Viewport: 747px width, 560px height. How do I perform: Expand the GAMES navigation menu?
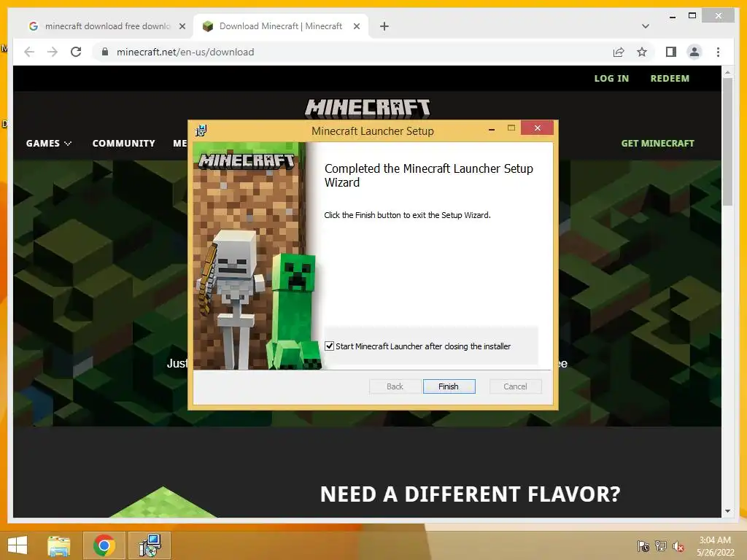(x=49, y=144)
